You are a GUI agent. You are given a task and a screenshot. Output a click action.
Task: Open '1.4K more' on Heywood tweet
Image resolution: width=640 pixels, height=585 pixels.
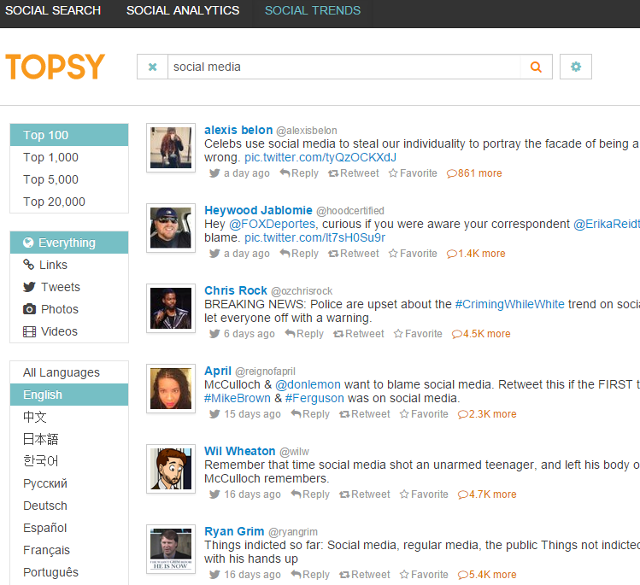click(476, 254)
